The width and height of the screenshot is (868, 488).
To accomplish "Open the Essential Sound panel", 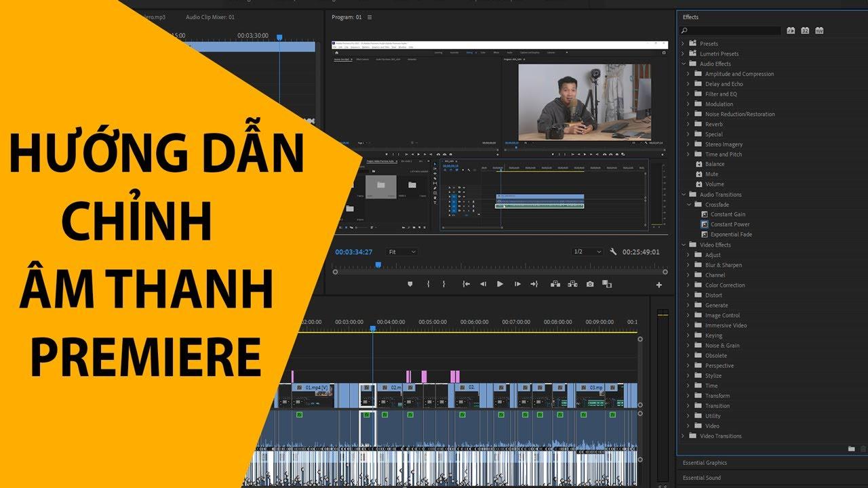I will (702, 478).
